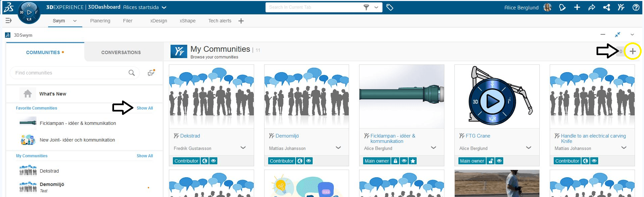Click the yellow-circled plus to create community
644x197 pixels.
pos(632,51)
